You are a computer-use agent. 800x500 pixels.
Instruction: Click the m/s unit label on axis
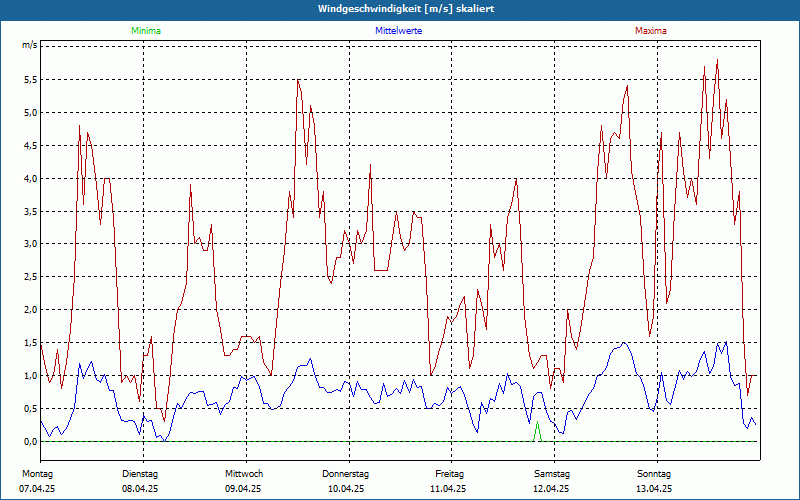[x=30, y=45]
